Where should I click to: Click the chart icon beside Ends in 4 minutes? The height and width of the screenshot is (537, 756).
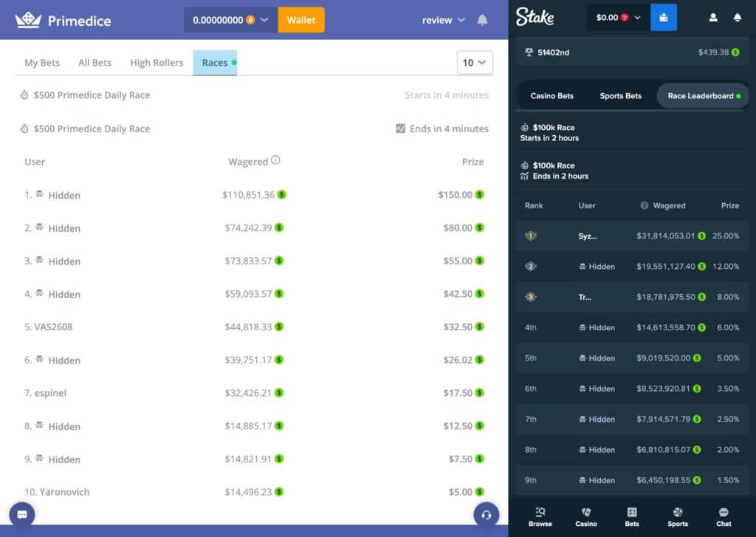tap(400, 129)
